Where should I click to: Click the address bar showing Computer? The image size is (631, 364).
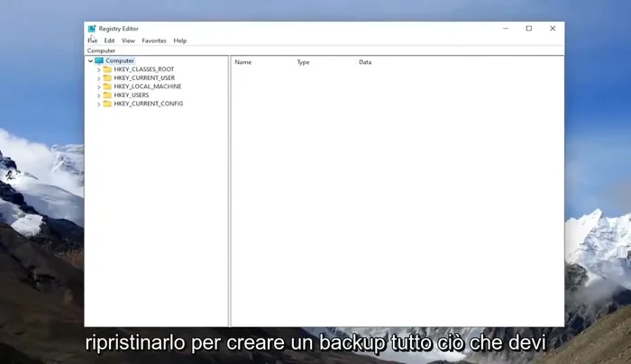coord(325,50)
